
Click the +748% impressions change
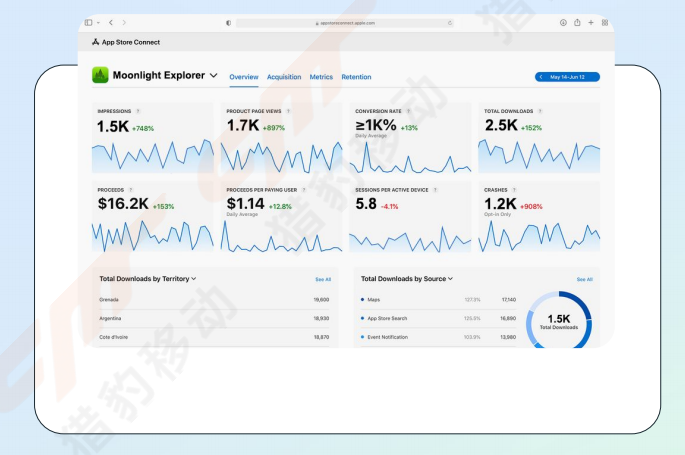click(143, 128)
